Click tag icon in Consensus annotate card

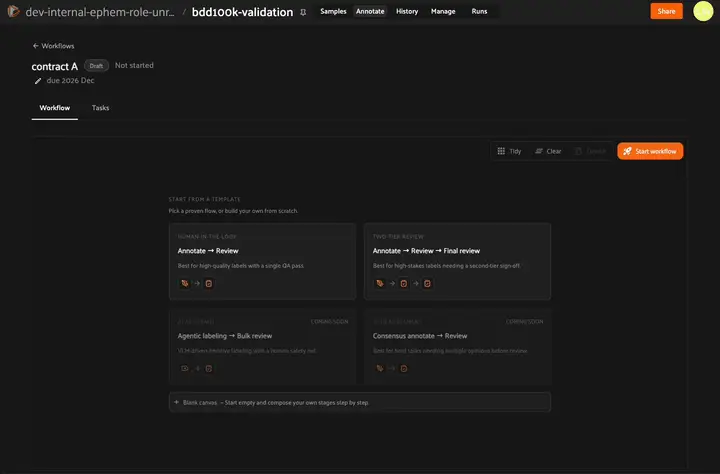(380, 368)
